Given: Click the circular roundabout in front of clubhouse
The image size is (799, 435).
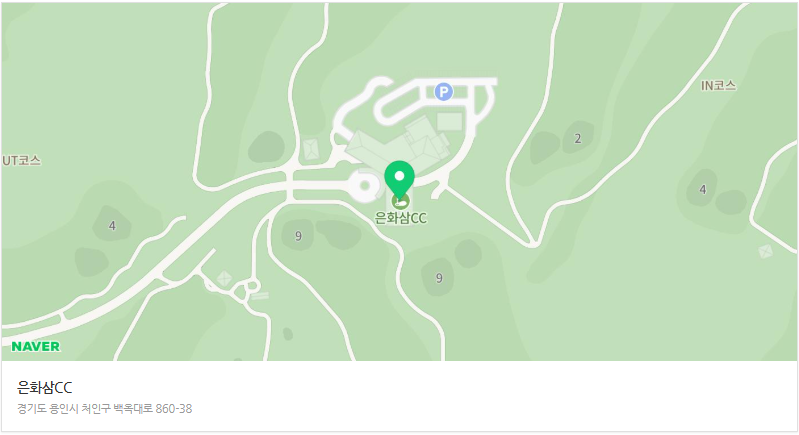Looking at the screenshot, I should [x=364, y=185].
